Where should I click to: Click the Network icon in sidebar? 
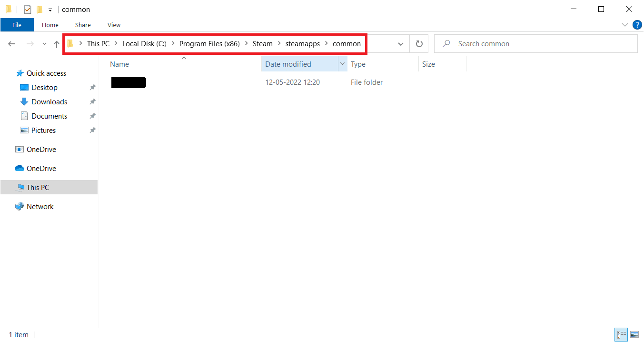(20, 207)
